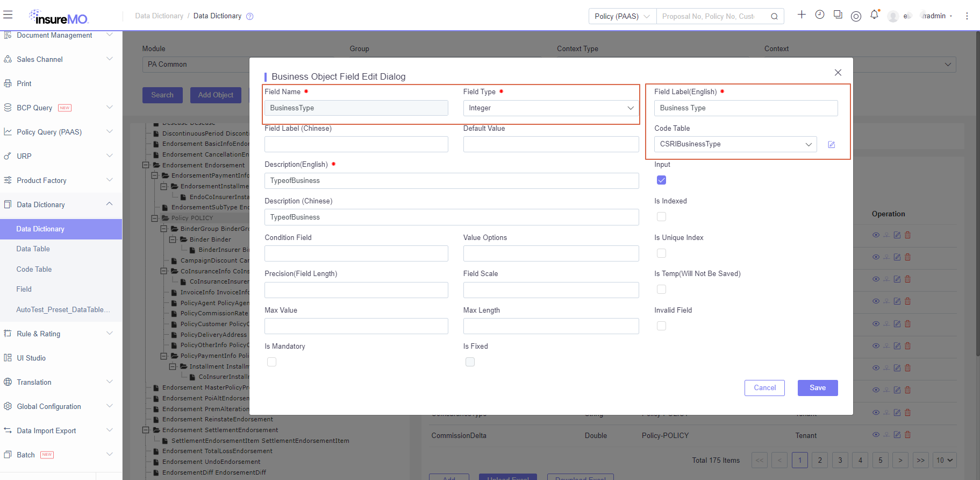Tick the Is Unique Index checkbox
The width and height of the screenshot is (980, 480).
point(661,253)
